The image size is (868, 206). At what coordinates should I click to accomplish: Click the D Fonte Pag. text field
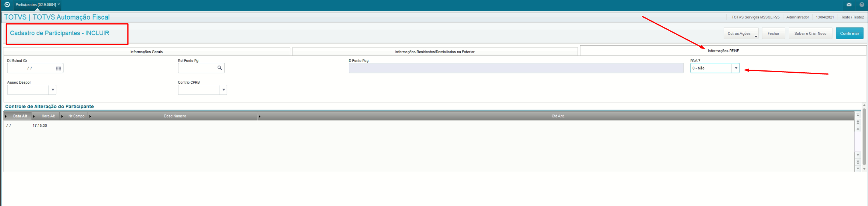516,68
